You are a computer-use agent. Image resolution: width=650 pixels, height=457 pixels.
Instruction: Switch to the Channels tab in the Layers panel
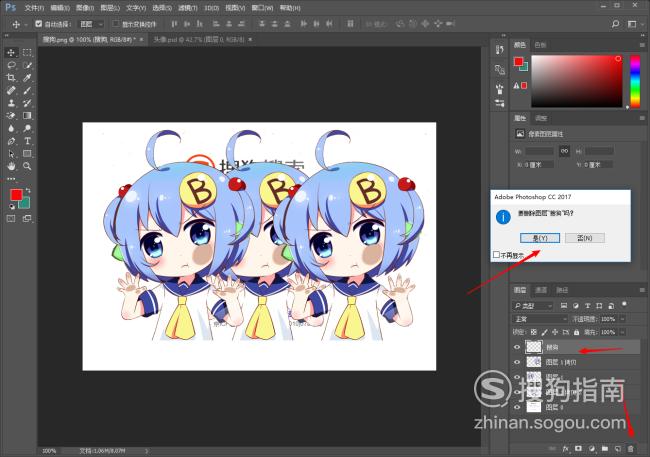pyautogui.click(x=541, y=290)
